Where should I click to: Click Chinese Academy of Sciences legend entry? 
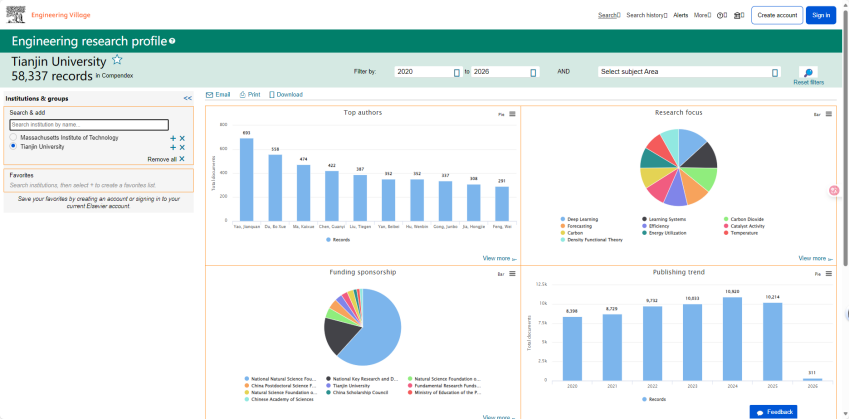[279, 400]
